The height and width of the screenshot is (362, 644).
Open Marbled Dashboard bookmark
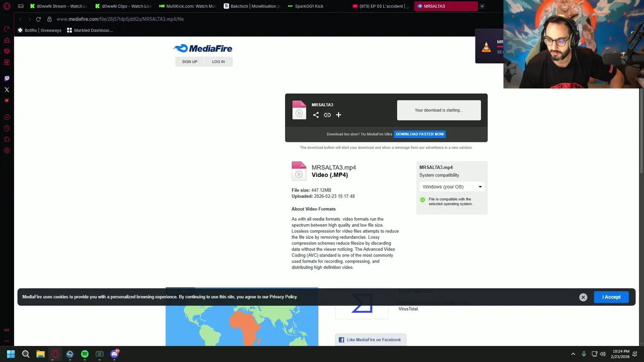(90, 30)
